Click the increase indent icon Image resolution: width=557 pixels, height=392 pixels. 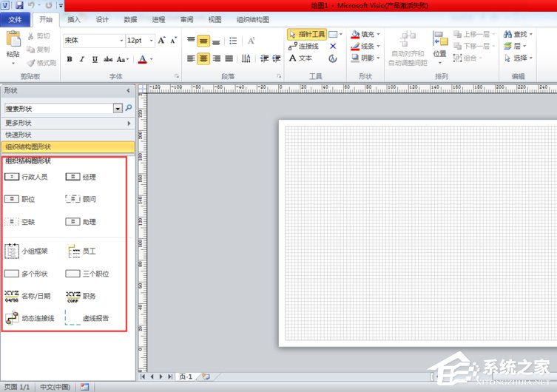click(277, 58)
